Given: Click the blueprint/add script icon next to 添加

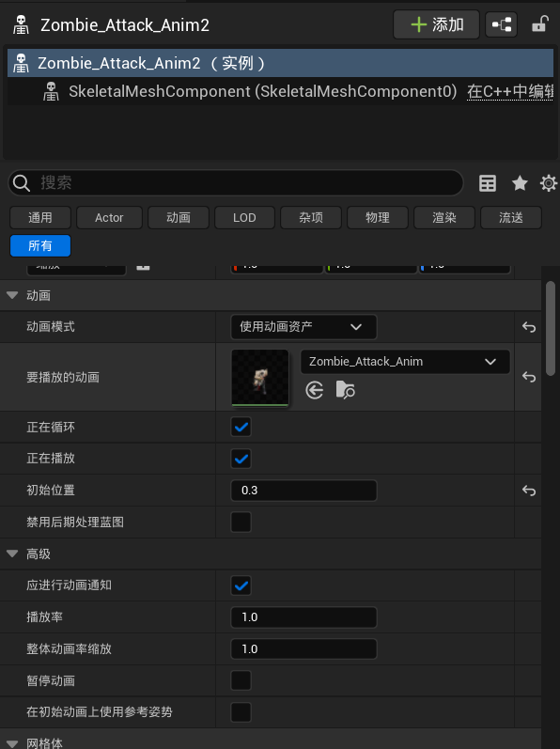Looking at the screenshot, I should point(502,24).
